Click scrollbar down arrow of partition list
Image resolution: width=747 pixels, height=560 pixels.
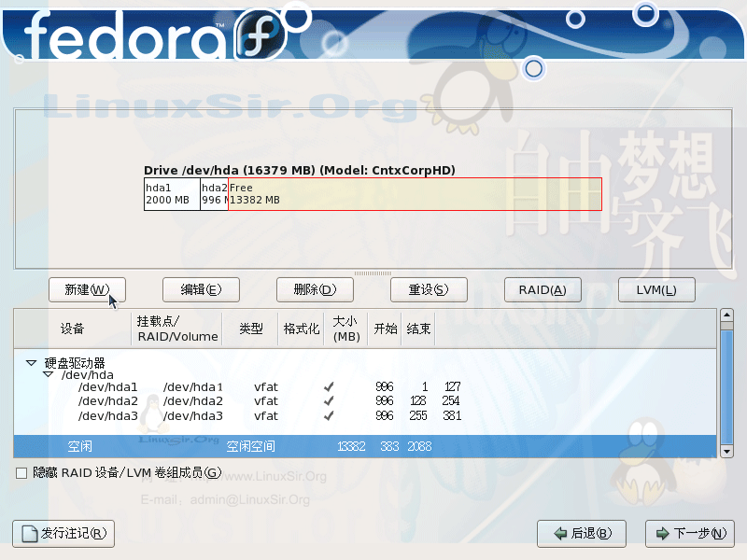coord(726,451)
